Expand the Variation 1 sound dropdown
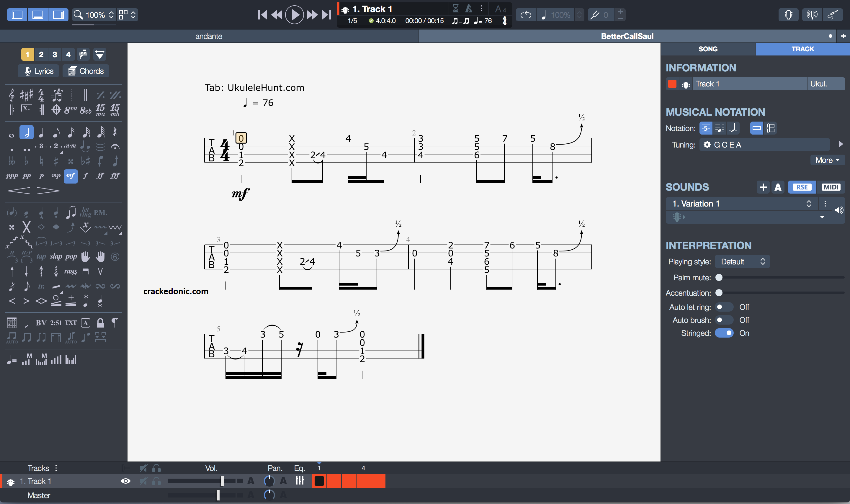This screenshot has width=850, height=504. point(809,203)
